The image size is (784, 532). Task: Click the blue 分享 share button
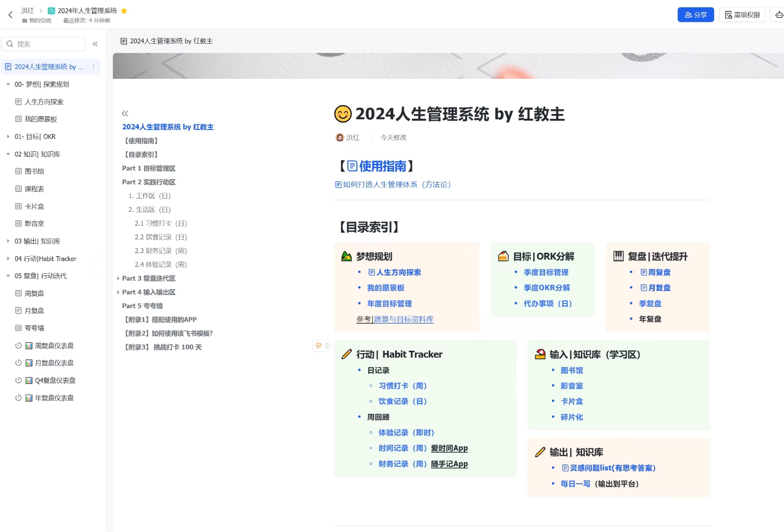695,15
